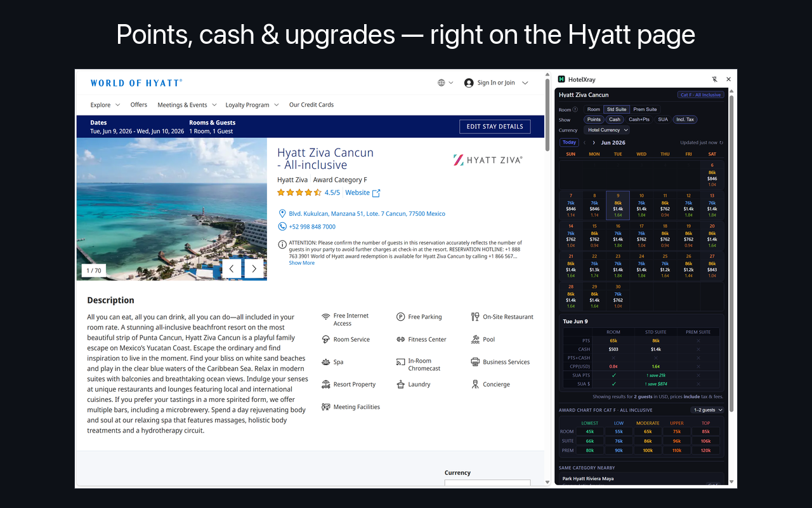
Task: Select June 13 in the calendar
Action: (712, 206)
